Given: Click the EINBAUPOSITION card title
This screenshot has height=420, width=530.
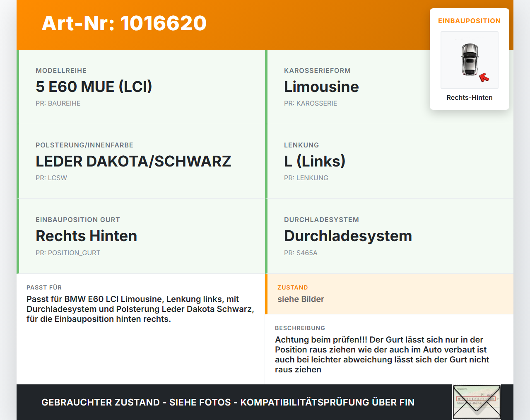Looking at the screenshot, I should point(470,21).
